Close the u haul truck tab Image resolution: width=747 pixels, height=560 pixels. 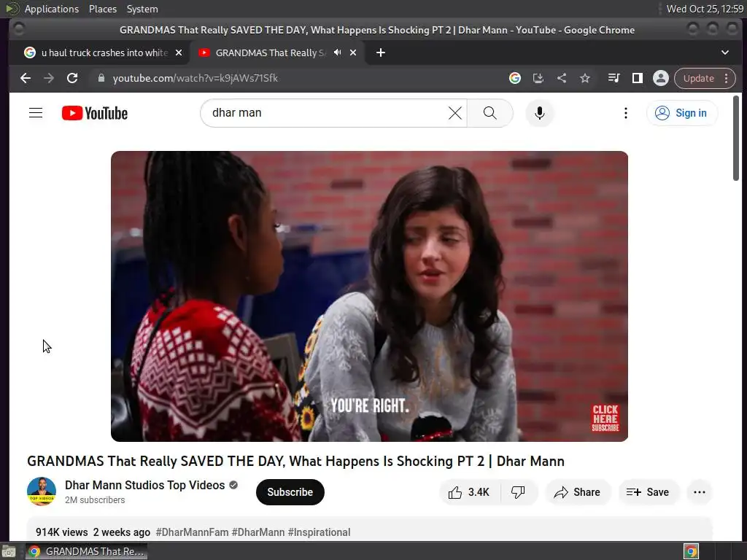[179, 52]
